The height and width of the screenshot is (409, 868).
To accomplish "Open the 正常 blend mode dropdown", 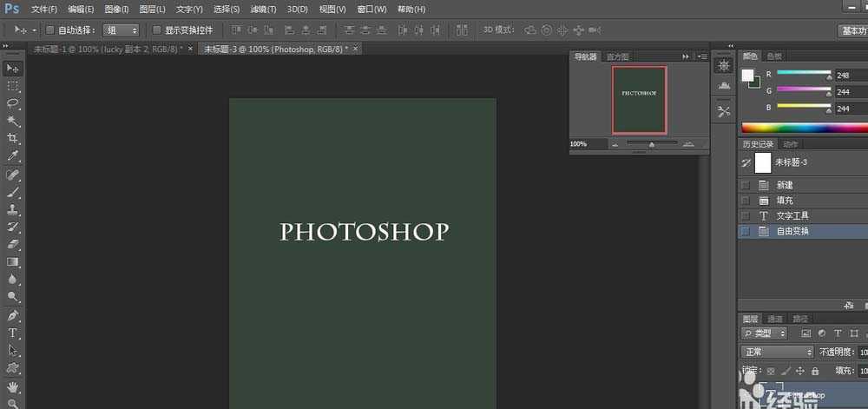I will tap(777, 352).
